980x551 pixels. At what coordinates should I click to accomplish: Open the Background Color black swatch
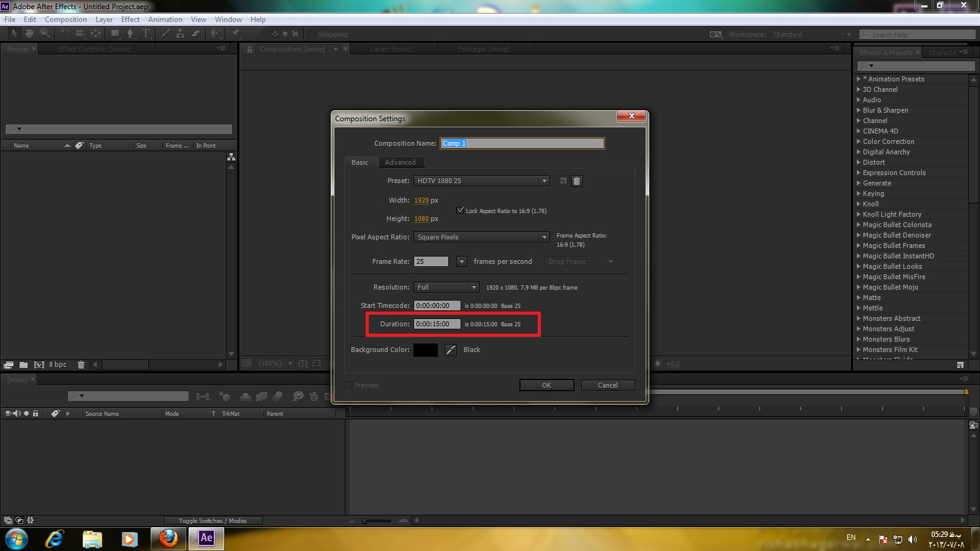(x=426, y=350)
